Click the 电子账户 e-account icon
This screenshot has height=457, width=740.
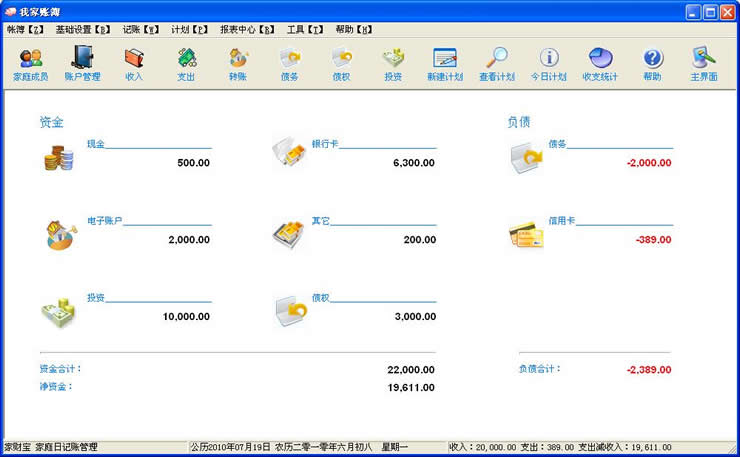click(61, 235)
